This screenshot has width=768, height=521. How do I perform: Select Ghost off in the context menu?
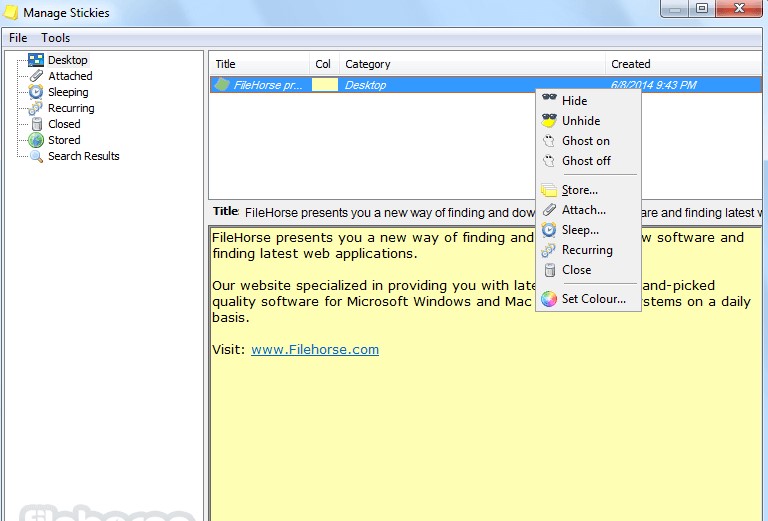(588, 161)
